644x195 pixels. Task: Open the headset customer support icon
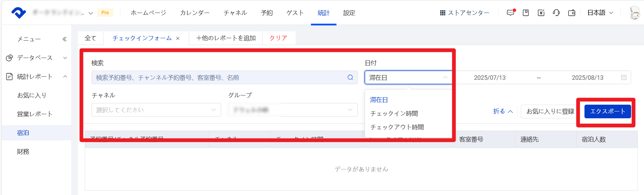(x=556, y=13)
